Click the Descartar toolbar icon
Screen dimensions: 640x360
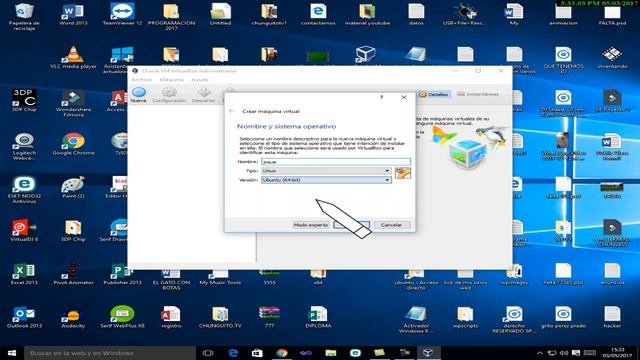(203, 95)
